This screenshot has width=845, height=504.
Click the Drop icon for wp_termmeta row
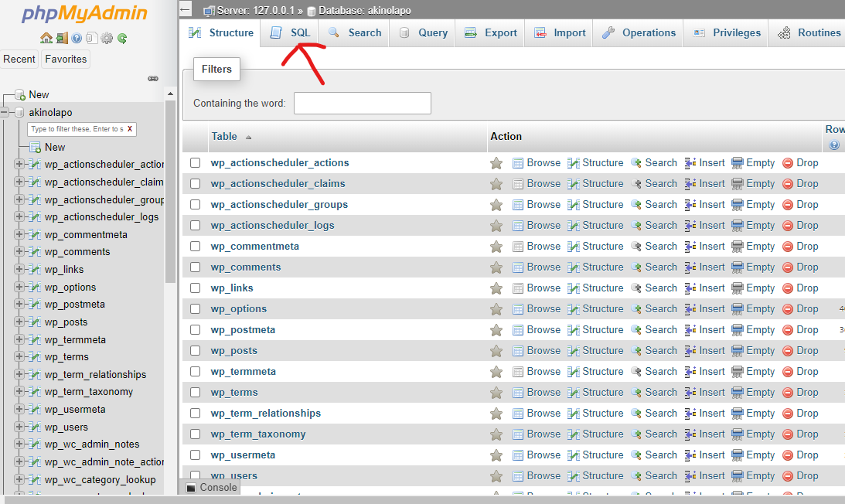[x=788, y=372]
